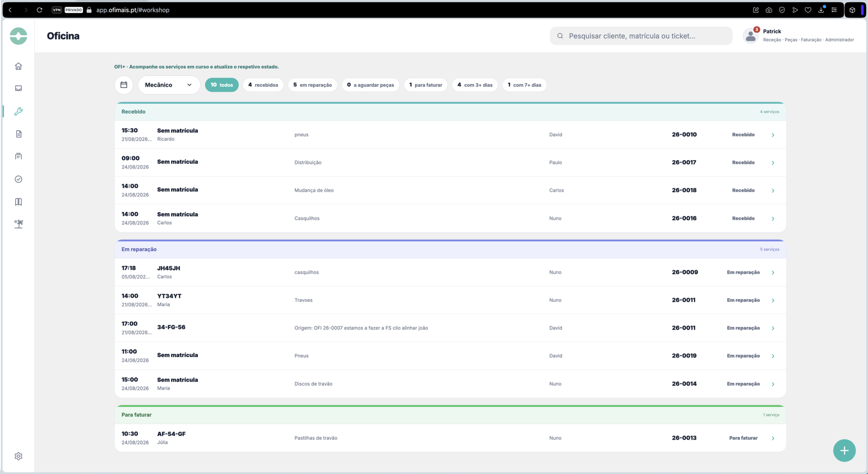Open the document sidebar icon
This screenshot has height=474, width=868.
tap(18, 134)
